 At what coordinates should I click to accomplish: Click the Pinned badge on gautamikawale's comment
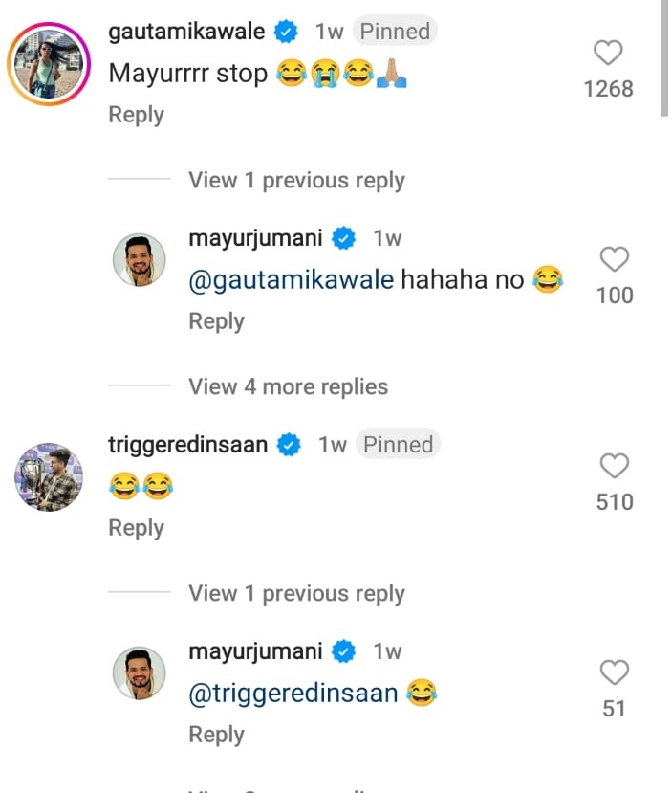click(395, 32)
